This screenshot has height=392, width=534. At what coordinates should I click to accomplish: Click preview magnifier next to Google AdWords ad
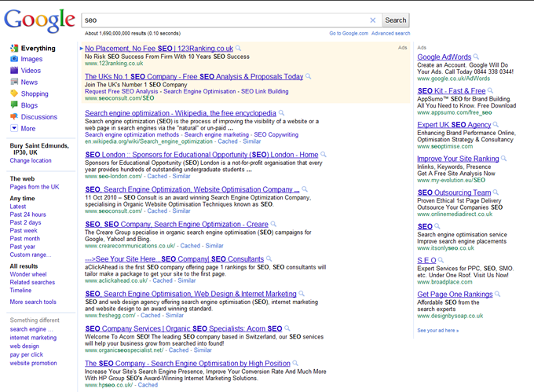click(x=477, y=57)
